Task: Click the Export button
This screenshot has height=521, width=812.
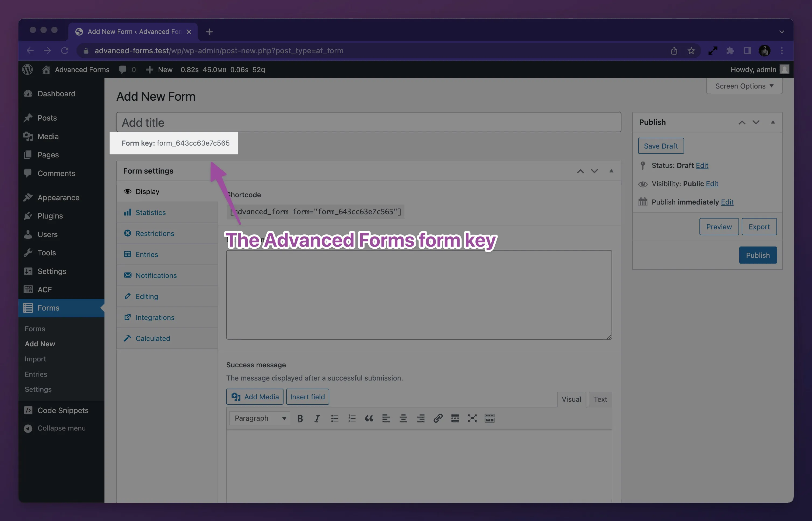Action: click(x=759, y=227)
